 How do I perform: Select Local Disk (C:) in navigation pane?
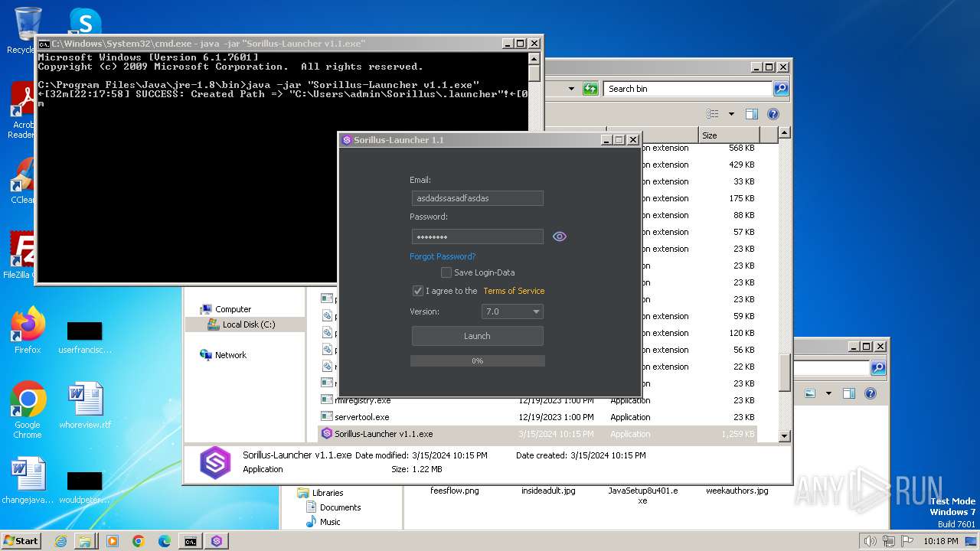click(248, 324)
